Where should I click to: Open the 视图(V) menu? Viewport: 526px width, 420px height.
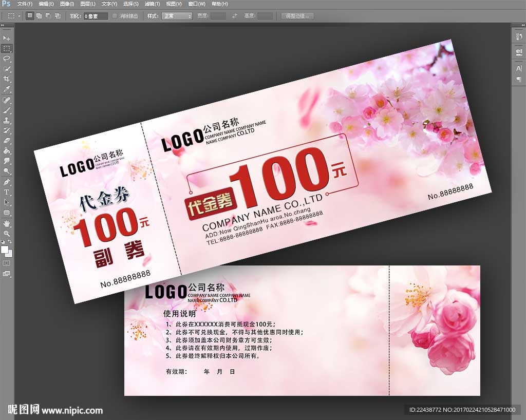(x=174, y=4)
